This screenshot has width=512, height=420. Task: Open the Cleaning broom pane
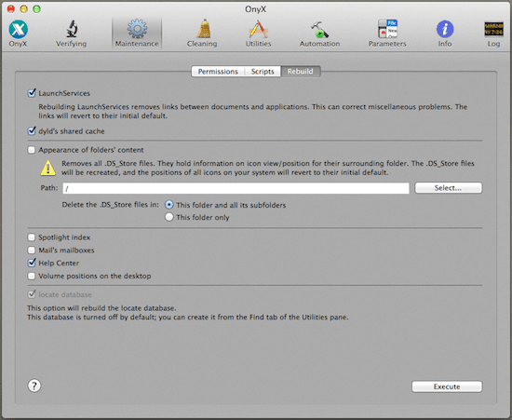(202, 33)
